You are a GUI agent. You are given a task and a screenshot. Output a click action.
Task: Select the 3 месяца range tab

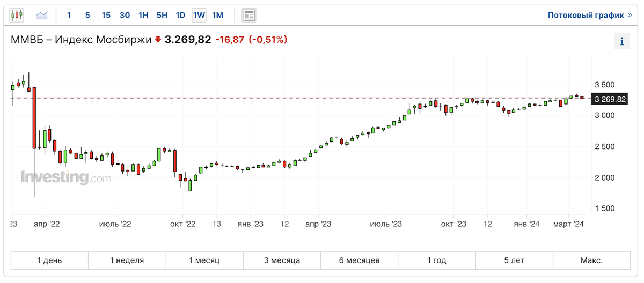click(x=282, y=260)
